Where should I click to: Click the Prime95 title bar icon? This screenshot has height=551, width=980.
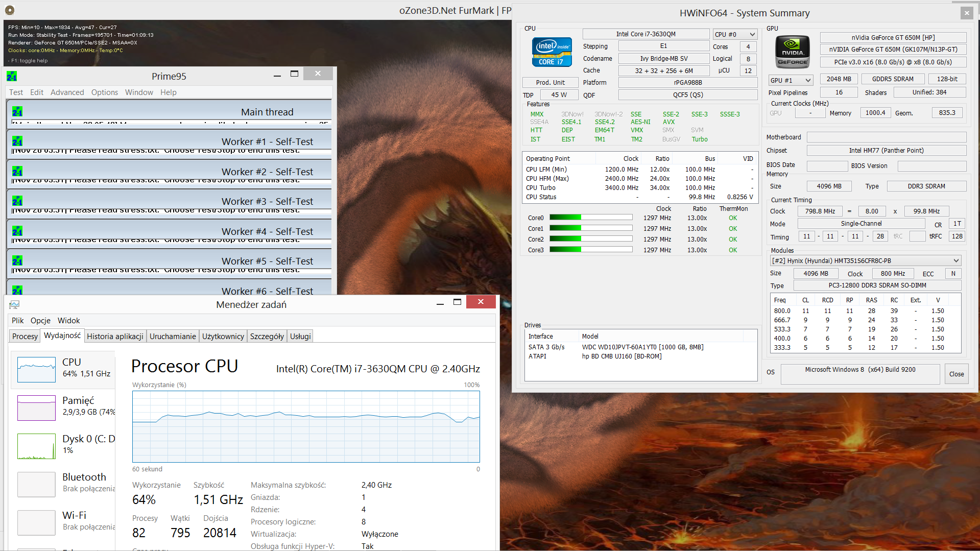pos(12,76)
